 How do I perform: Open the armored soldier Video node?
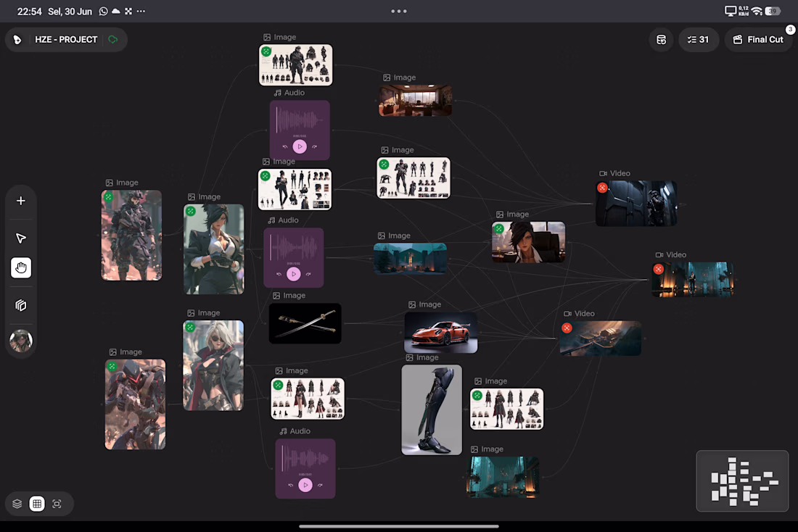[636, 204]
